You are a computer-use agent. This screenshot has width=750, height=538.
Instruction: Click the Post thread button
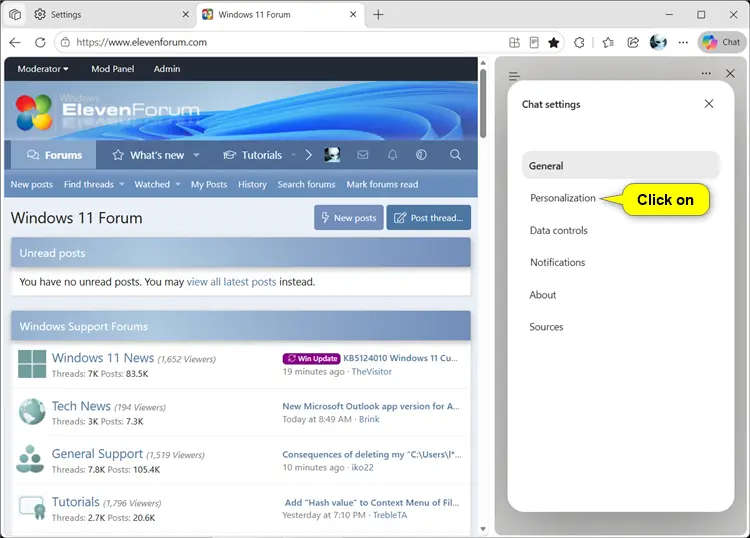[x=429, y=218]
